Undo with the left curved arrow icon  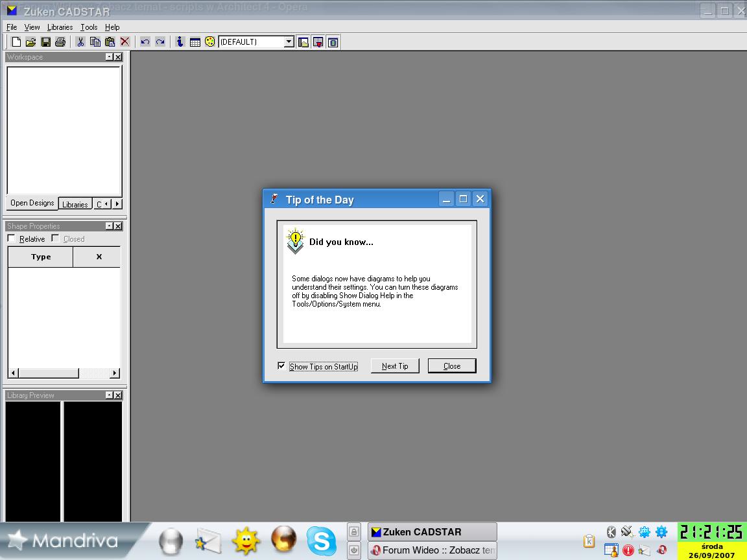coord(145,42)
